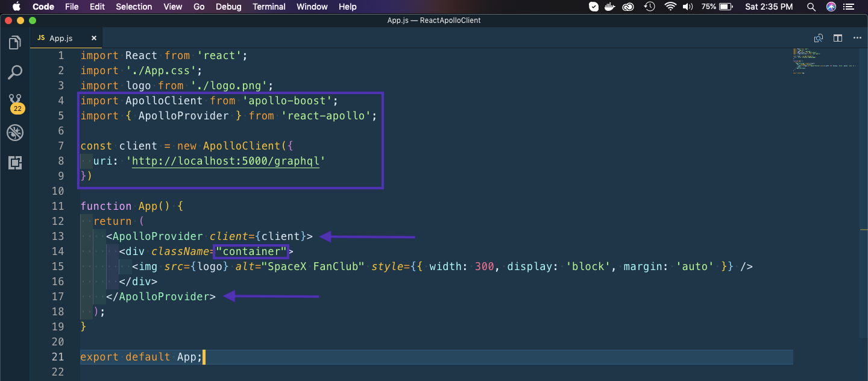Open the Search view in the activity bar

(14, 73)
